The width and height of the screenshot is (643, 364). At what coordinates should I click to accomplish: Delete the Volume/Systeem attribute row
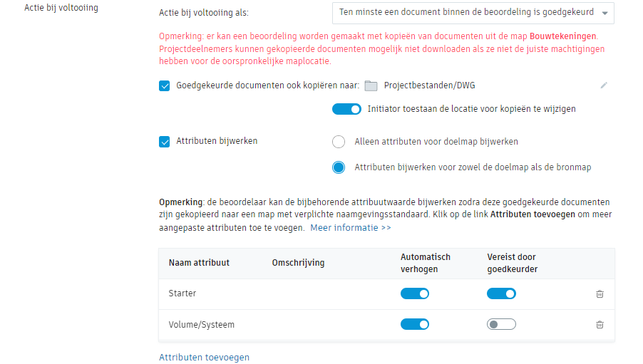[600, 324]
